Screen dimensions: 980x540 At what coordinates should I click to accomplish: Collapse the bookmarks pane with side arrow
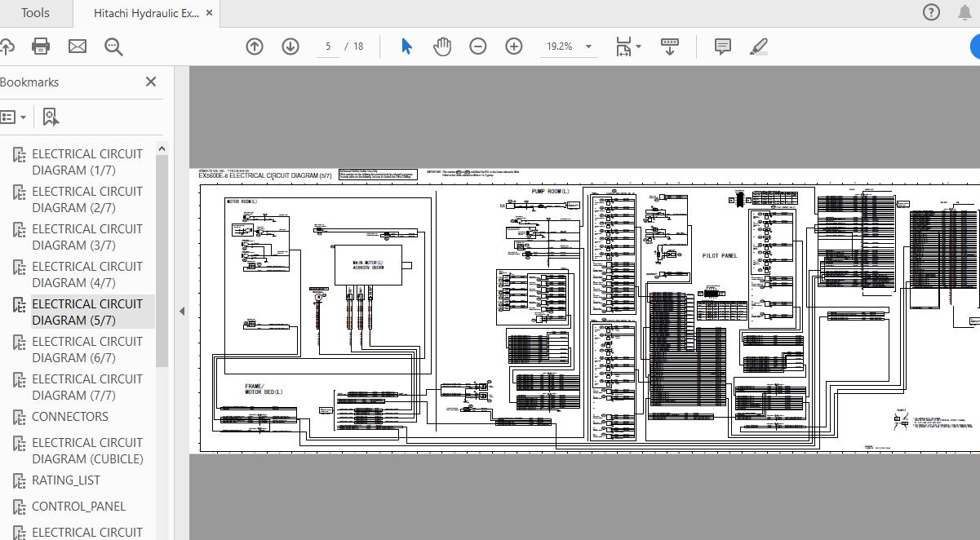182,311
